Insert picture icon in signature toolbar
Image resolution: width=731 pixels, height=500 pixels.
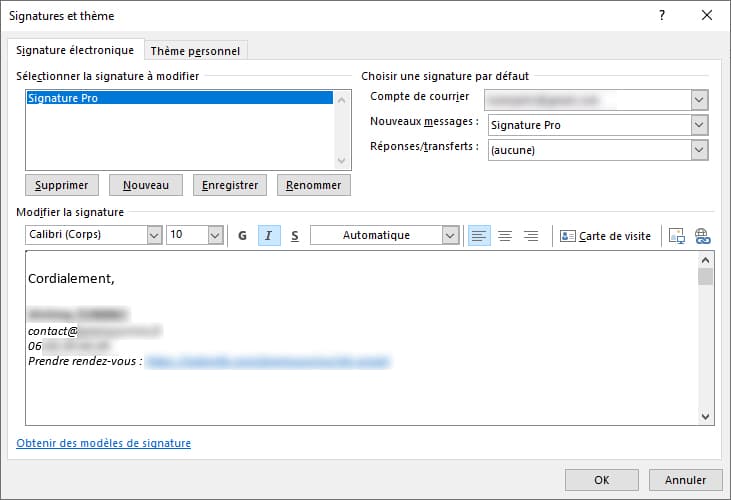coord(677,236)
